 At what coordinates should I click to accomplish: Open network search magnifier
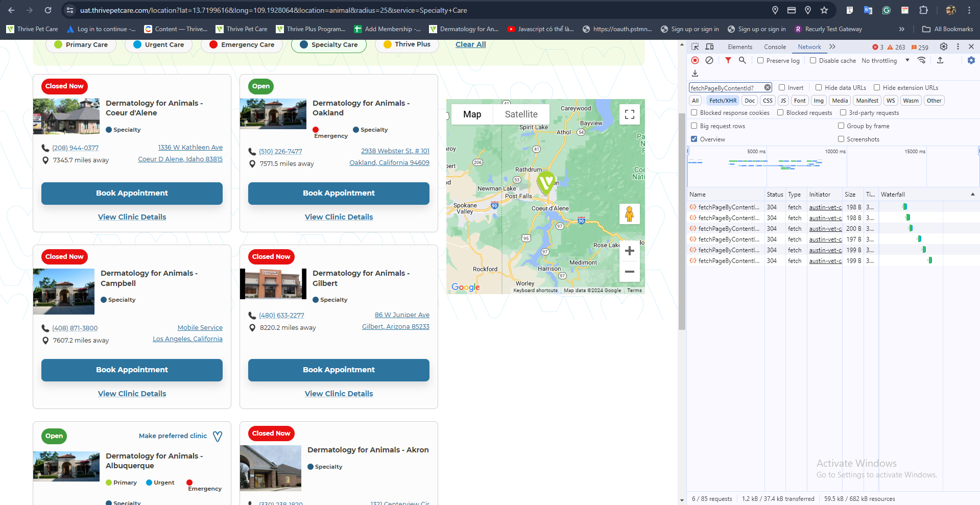point(743,60)
